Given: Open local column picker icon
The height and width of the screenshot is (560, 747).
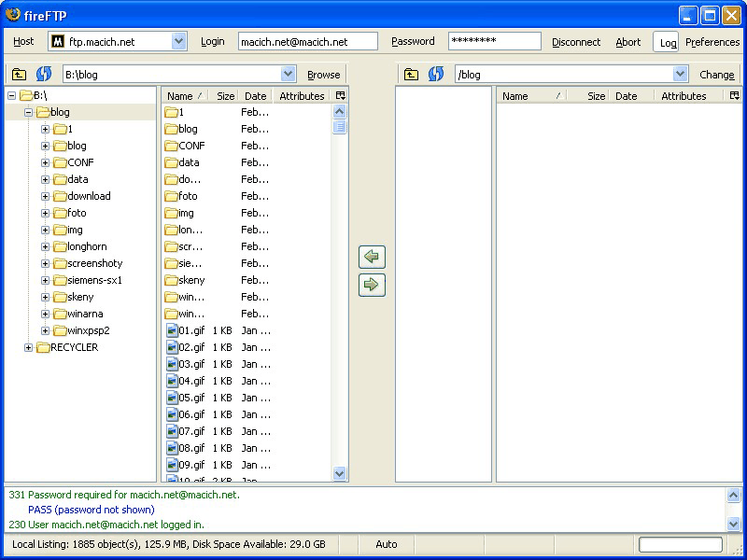Looking at the screenshot, I should click(340, 96).
